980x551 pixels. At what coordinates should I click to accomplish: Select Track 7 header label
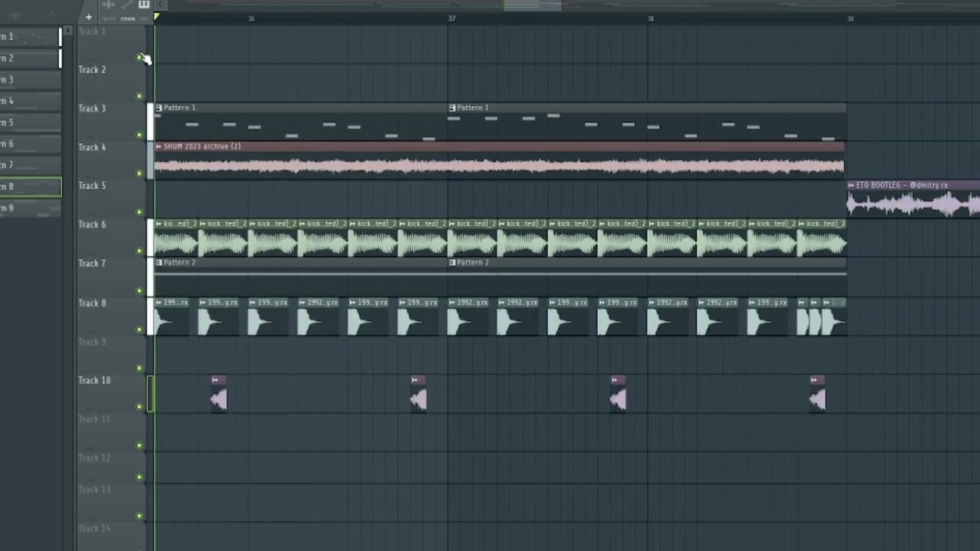point(92,263)
